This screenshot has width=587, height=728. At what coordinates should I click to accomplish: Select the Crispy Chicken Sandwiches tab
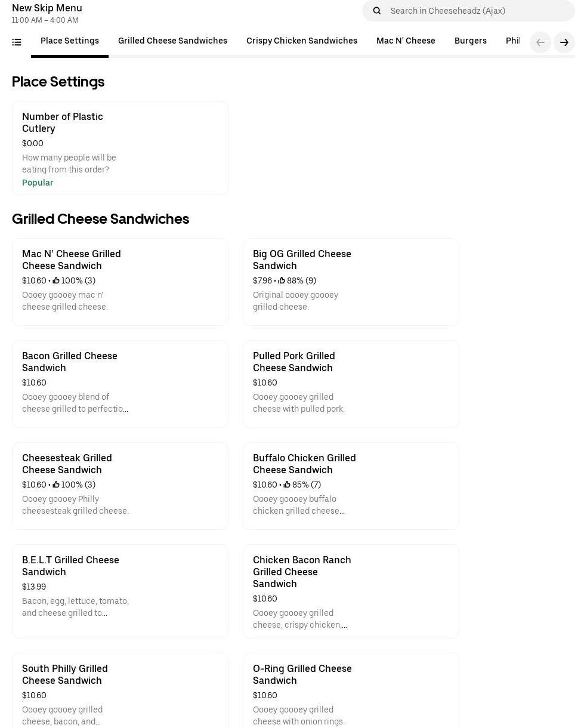[302, 41]
